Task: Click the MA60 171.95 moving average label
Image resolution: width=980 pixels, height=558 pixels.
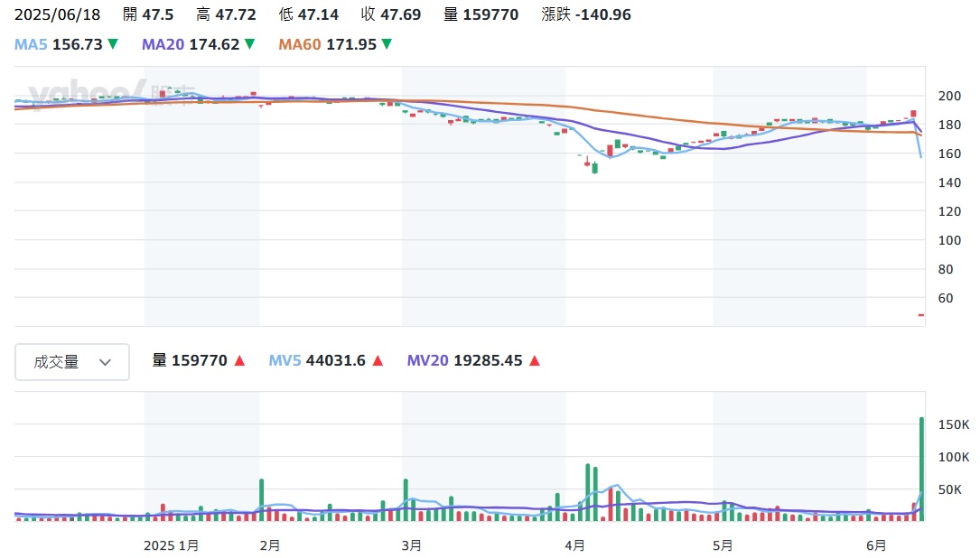Action: 335,44
